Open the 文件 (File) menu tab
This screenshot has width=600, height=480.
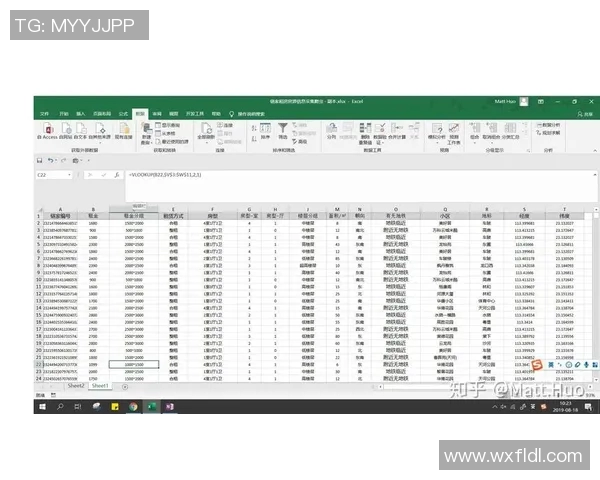(44, 114)
